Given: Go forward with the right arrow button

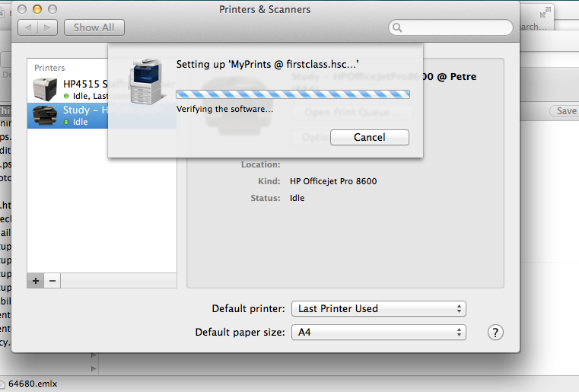Looking at the screenshot, I should [49, 27].
